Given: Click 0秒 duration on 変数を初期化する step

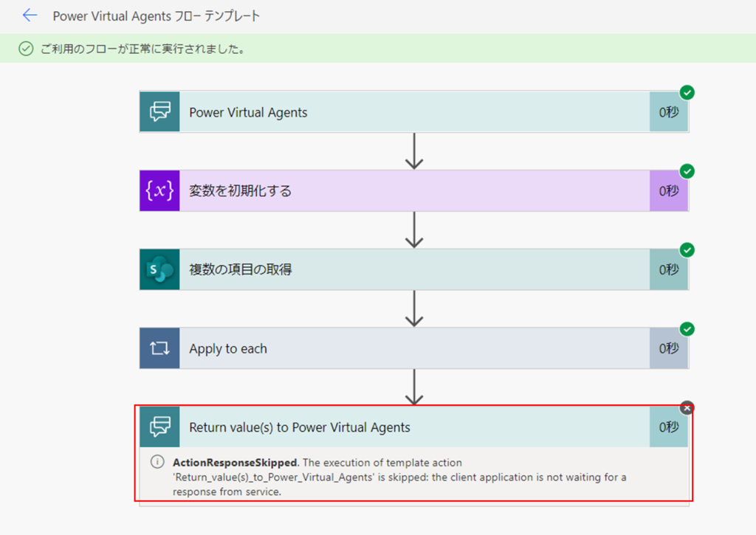Looking at the screenshot, I should point(669,190).
